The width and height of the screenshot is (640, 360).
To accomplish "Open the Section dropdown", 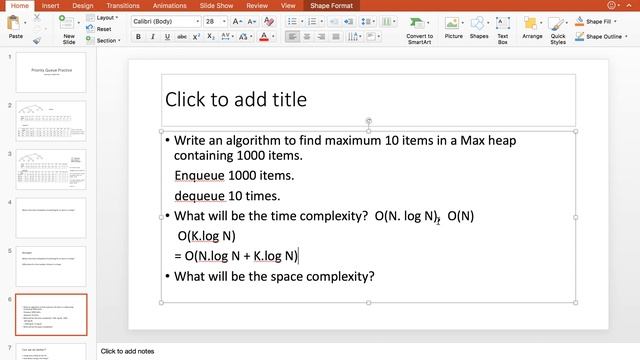I will click(103, 40).
